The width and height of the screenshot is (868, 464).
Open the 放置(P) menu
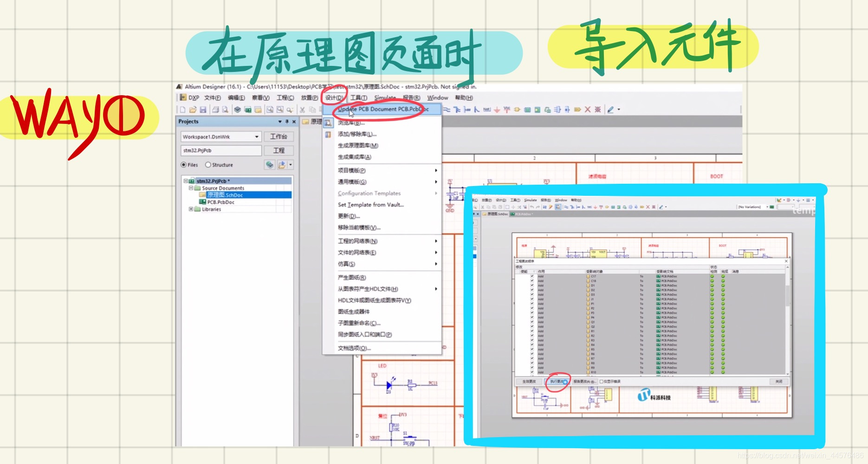point(310,97)
